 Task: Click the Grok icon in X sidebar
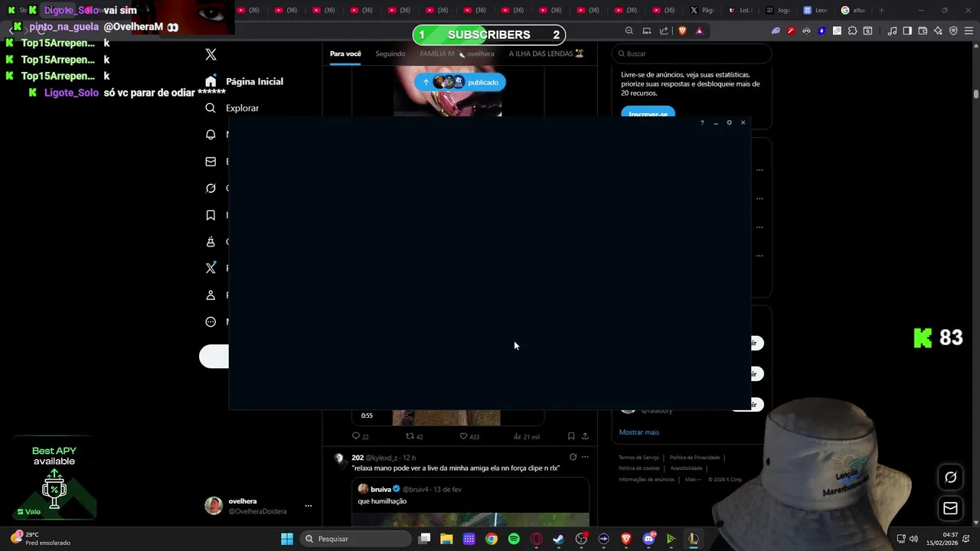[x=211, y=188]
